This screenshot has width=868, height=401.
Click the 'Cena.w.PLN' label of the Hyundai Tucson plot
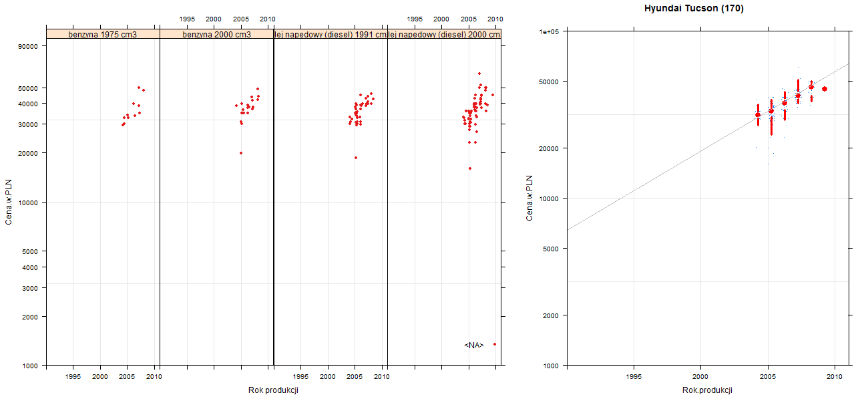(529, 198)
